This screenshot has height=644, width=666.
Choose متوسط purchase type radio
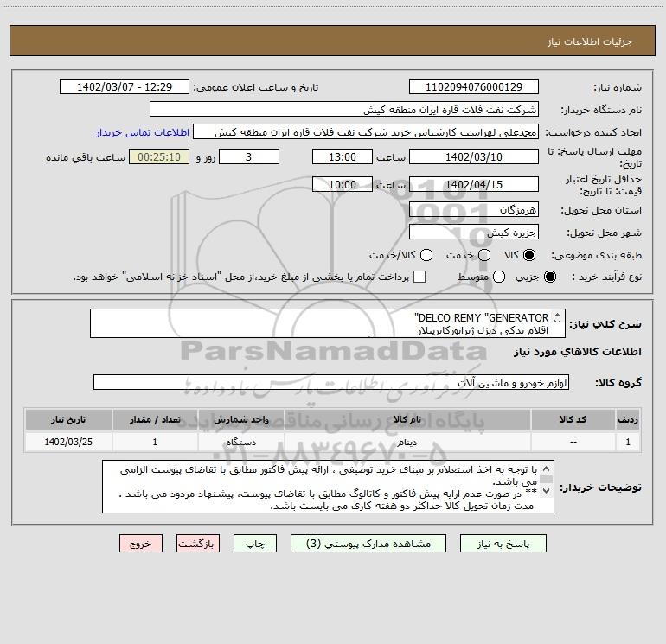(499, 277)
